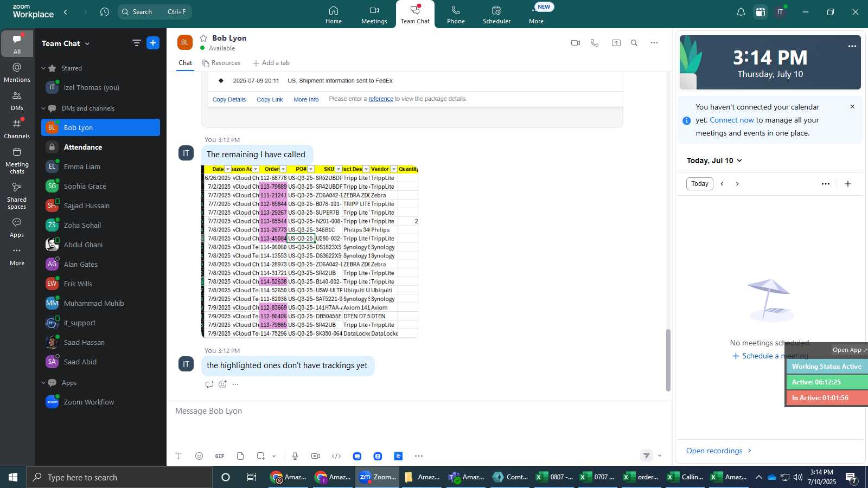This screenshot has width=868, height=488.
Task: Select the Resources tab in chat
Action: [x=221, y=63]
